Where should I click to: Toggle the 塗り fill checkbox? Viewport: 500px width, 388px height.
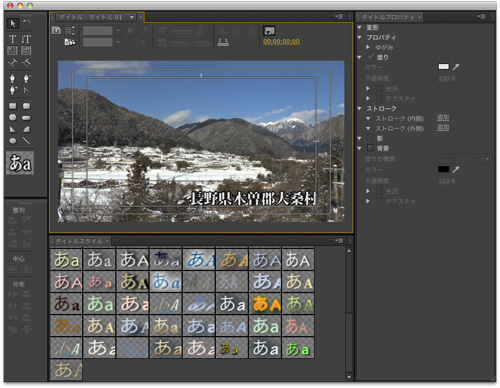tap(371, 57)
